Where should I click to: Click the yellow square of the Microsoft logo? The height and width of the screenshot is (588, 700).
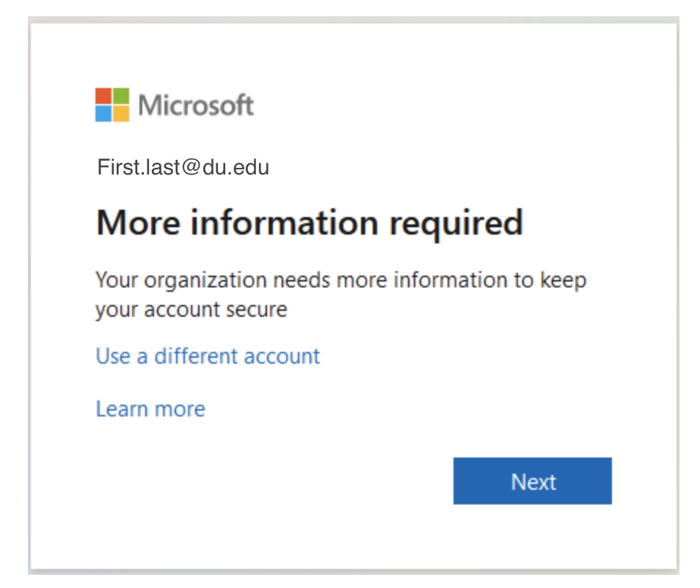point(121,114)
